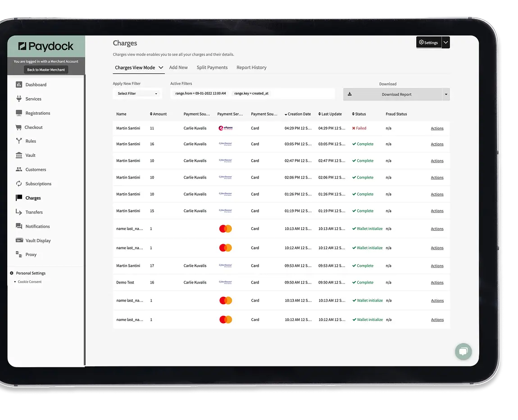Open Actions for the Failed charge
Viewport: 518px width, 420px height.
tap(437, 128)
